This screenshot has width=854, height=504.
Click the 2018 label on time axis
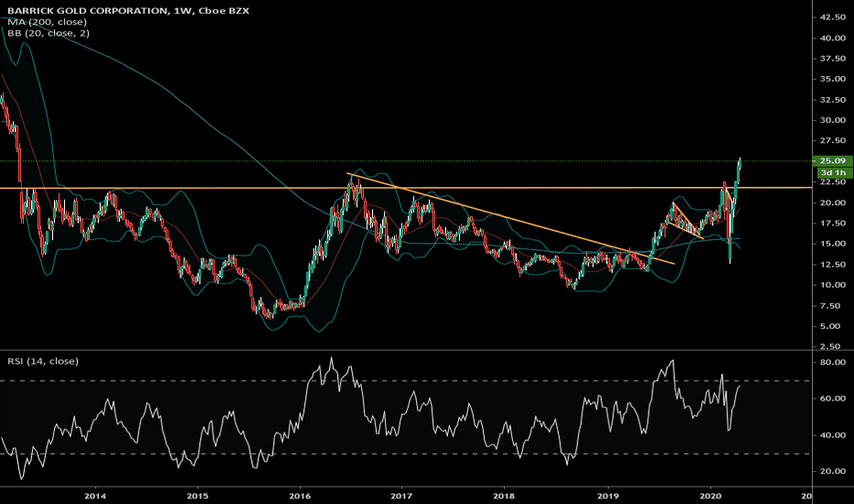(504, 496)
